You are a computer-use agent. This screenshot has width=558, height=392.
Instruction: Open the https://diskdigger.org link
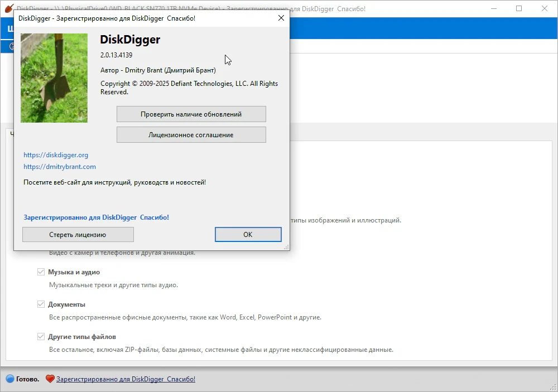[x=56, y=155]
